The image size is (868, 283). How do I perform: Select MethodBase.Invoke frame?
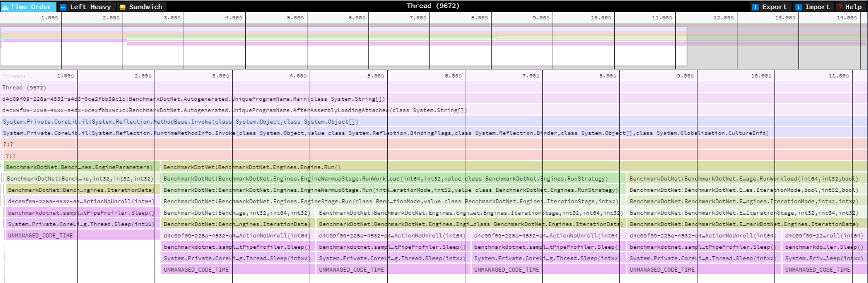(x=434, y=121)
